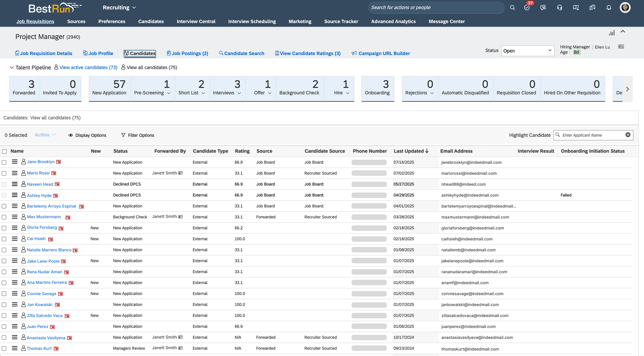
Task: Open the Job Profile tab
Action: [x=98, y=53]
